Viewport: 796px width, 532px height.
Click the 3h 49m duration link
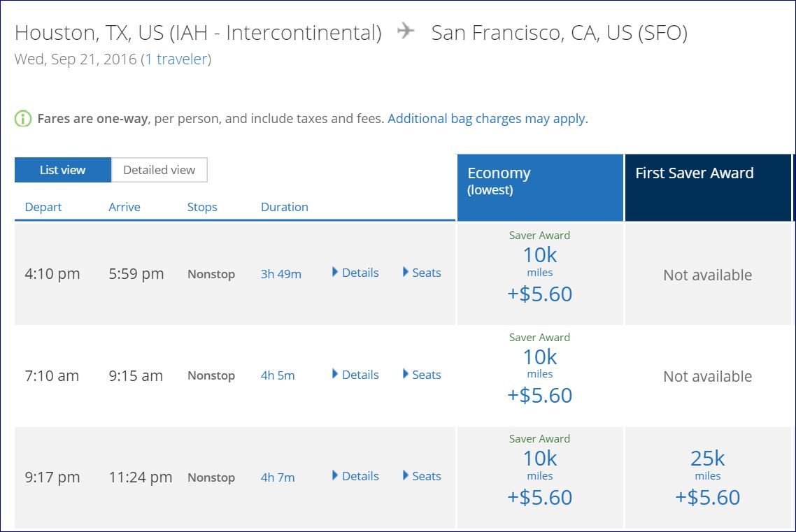coord(280,274)
